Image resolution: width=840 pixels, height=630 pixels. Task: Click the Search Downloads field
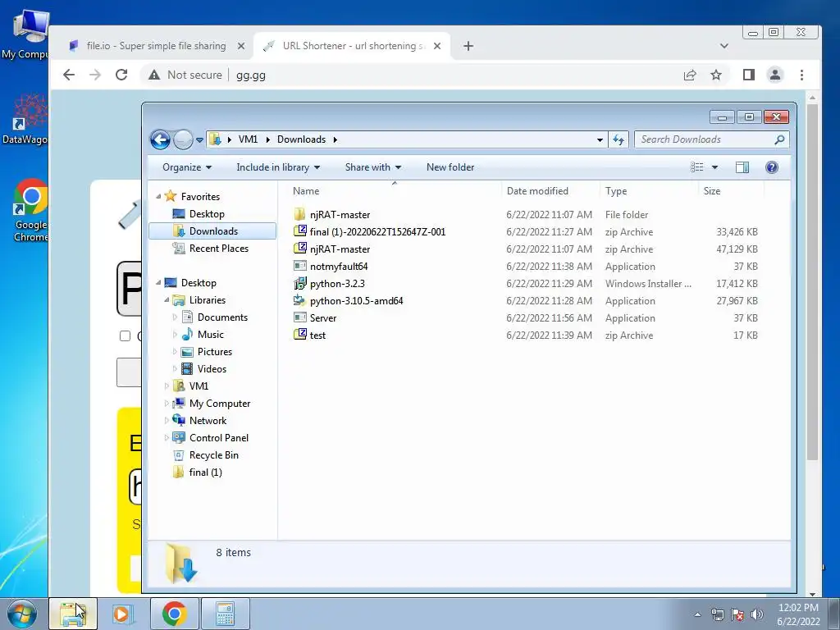click(x=711, y=139)
